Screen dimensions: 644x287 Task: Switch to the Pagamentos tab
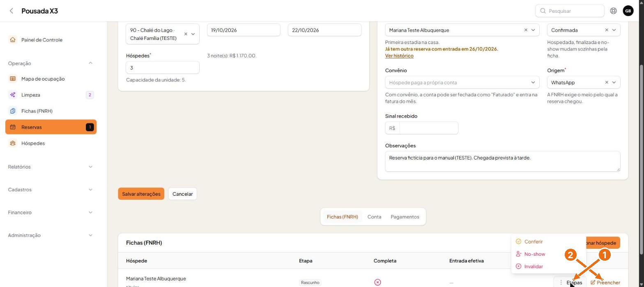405,217
